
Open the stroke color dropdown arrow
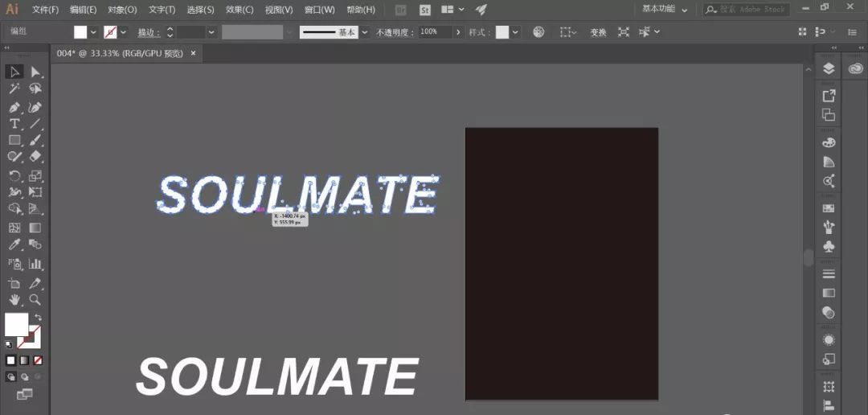pyautogui.click(x=123, y=32)
